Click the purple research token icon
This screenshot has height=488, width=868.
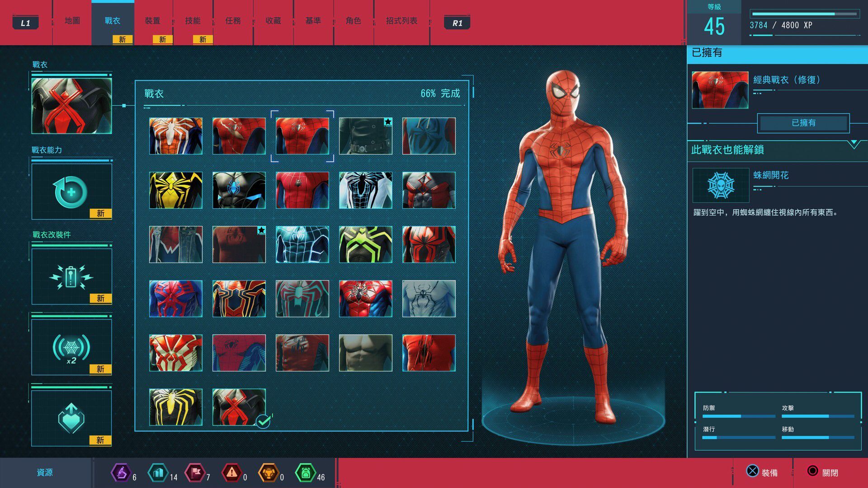(x=121, y=473)
